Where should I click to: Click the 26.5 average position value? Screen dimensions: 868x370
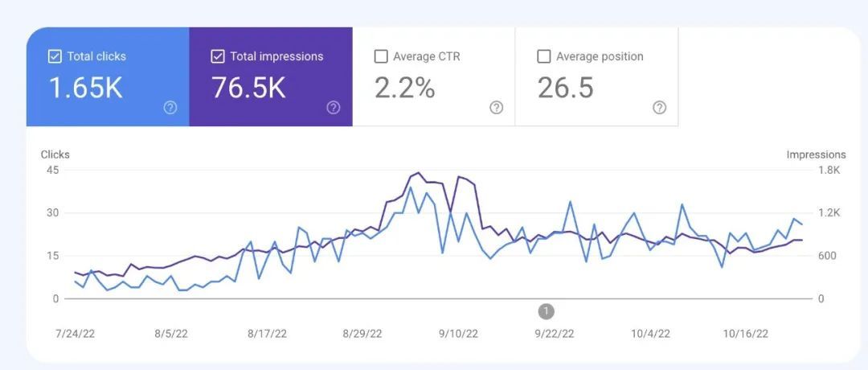tap(566, 88)
